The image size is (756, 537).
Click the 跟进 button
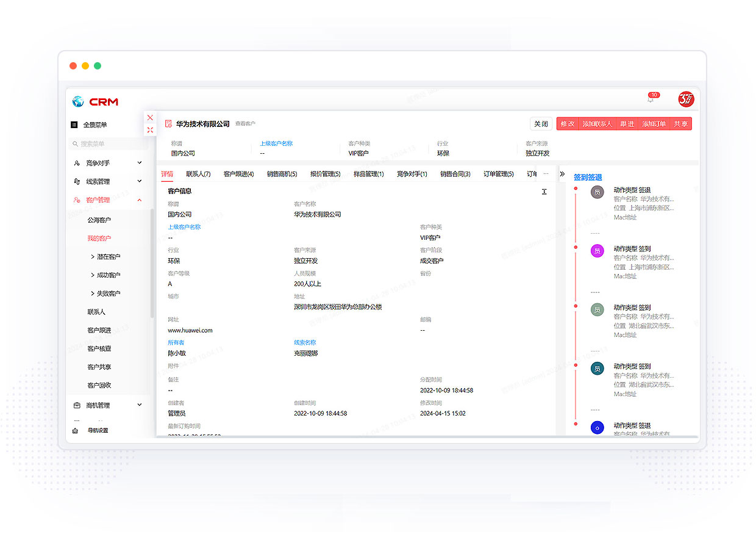[627, 124]
